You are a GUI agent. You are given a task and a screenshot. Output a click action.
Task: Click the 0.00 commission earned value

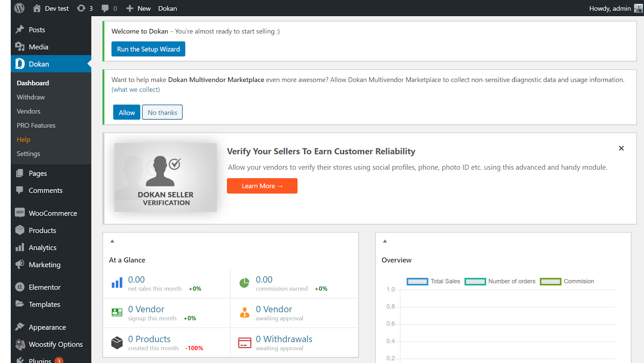pyautogui.click(x=264, y=280)
